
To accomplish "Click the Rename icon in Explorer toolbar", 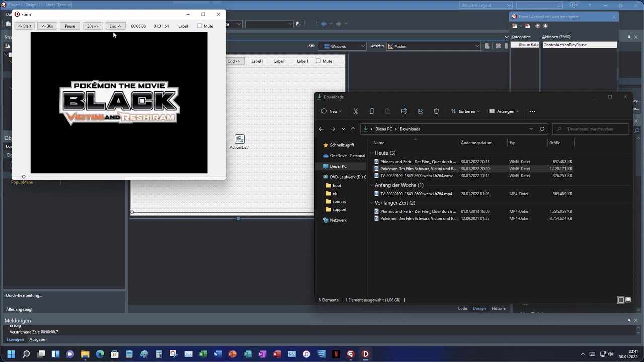I will point(404,111).
